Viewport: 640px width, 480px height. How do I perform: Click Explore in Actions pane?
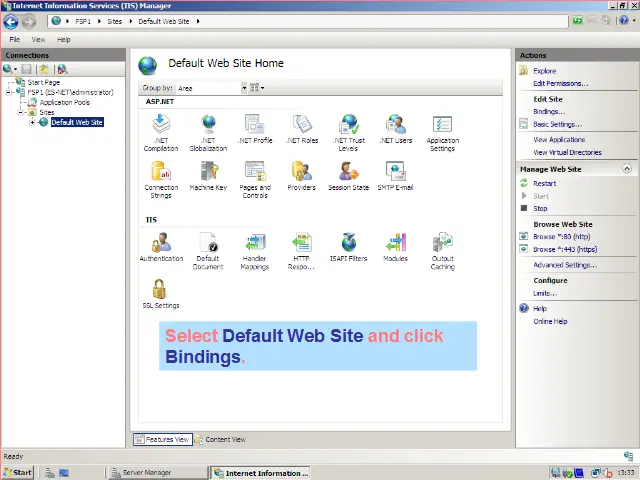tap(544, 71)
